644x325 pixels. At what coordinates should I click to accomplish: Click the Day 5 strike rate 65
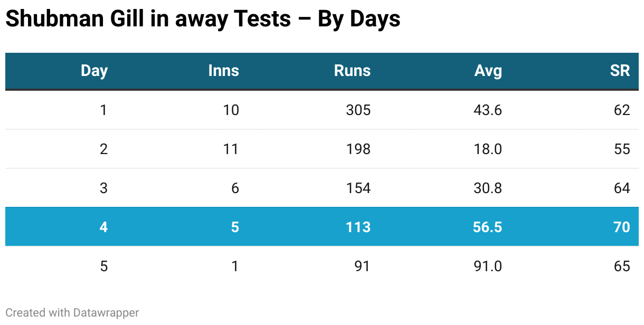tap(622, 266)
